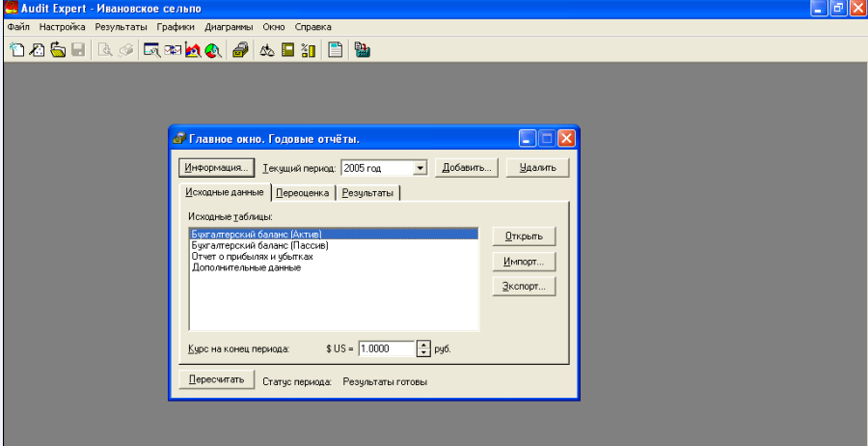Screen dimensions: 868x446
Task: Expand the Текущий период dropdown arrow
Action: click(x=420, y=168)
